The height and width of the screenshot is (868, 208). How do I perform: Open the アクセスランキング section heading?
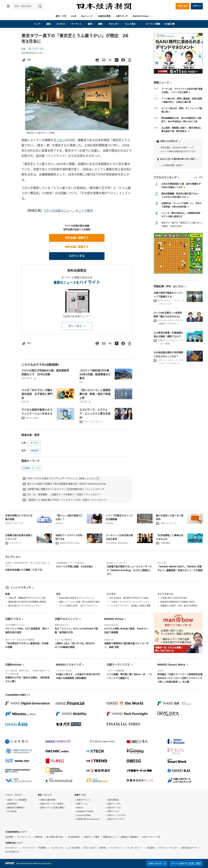coord(166,177)
